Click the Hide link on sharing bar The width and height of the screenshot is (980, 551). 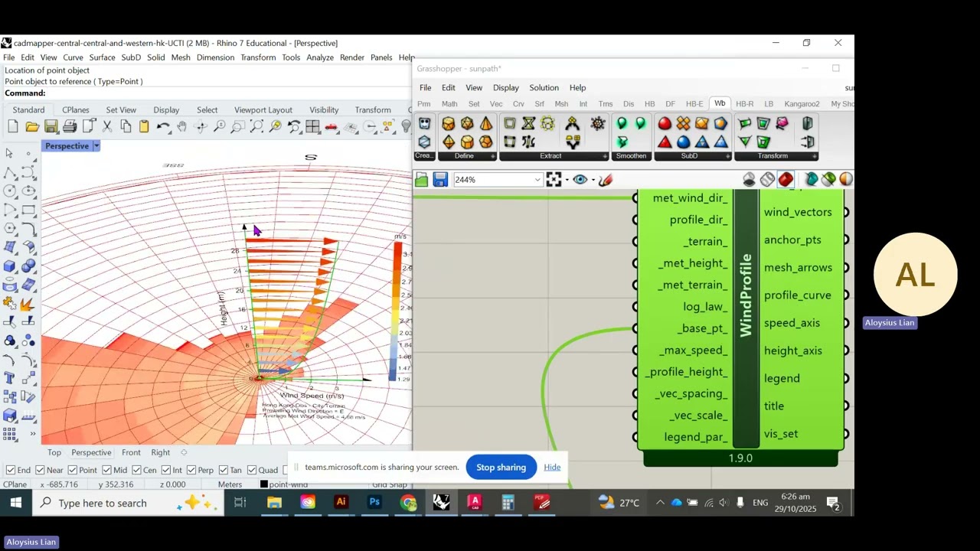tap(552, 468)
